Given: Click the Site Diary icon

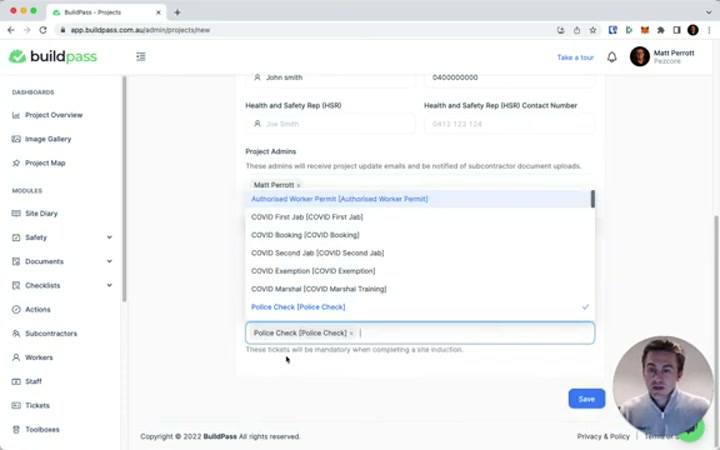Looking at the screenshot, I should click(x=16, y=213).
